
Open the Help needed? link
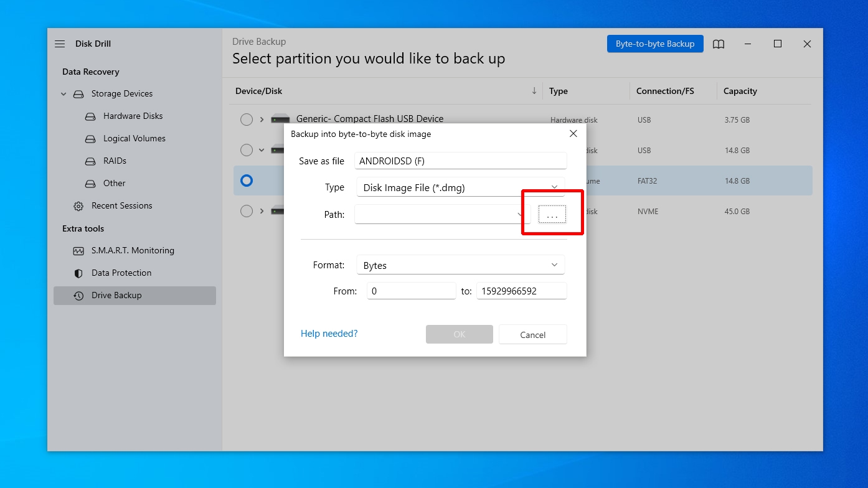tap(329, 334)
